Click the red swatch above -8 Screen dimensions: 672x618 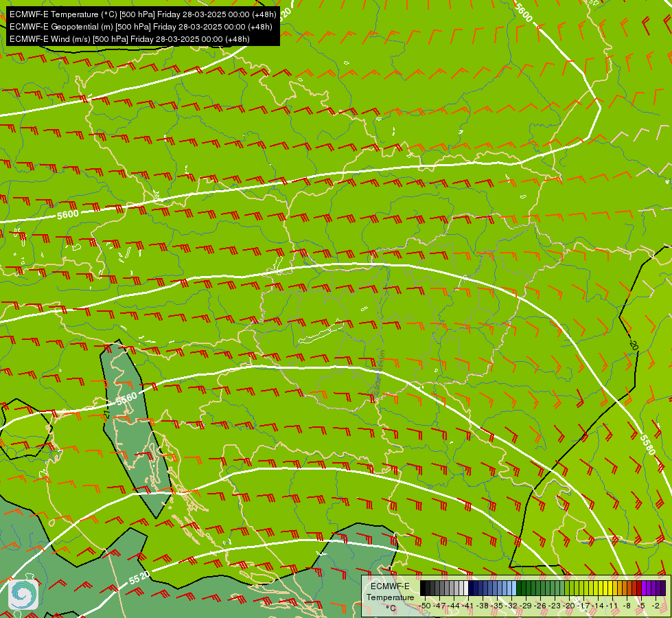(x=629, y=588)
